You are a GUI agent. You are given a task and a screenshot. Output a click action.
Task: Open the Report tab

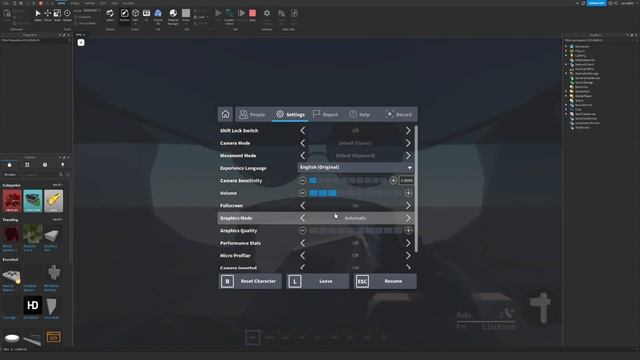point(325,115)
